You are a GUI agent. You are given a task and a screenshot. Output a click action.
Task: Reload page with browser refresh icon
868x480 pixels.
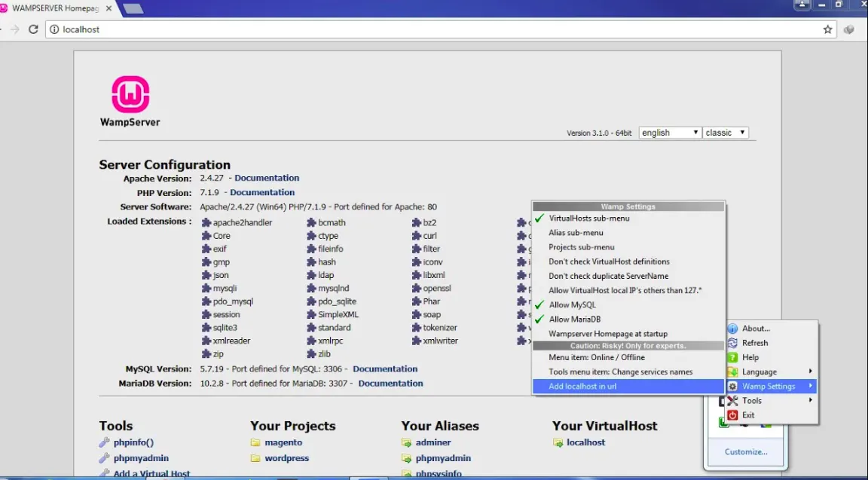point(33,29)
